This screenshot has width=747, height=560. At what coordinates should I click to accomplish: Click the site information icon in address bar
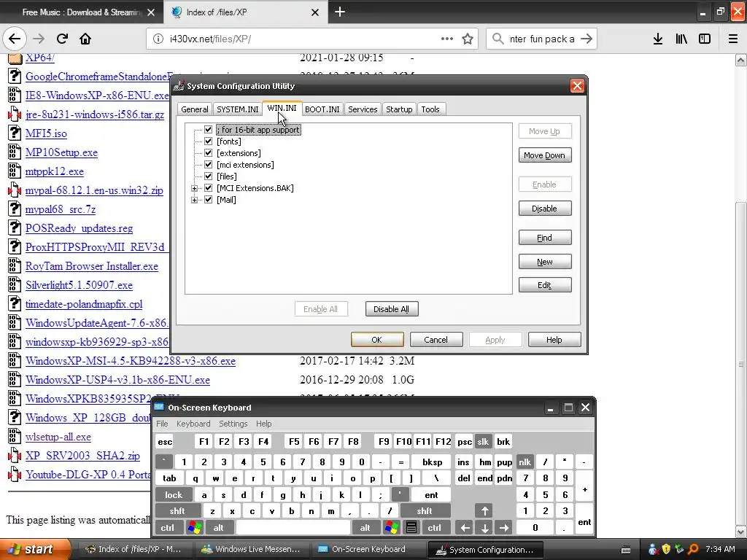(158, 39)
